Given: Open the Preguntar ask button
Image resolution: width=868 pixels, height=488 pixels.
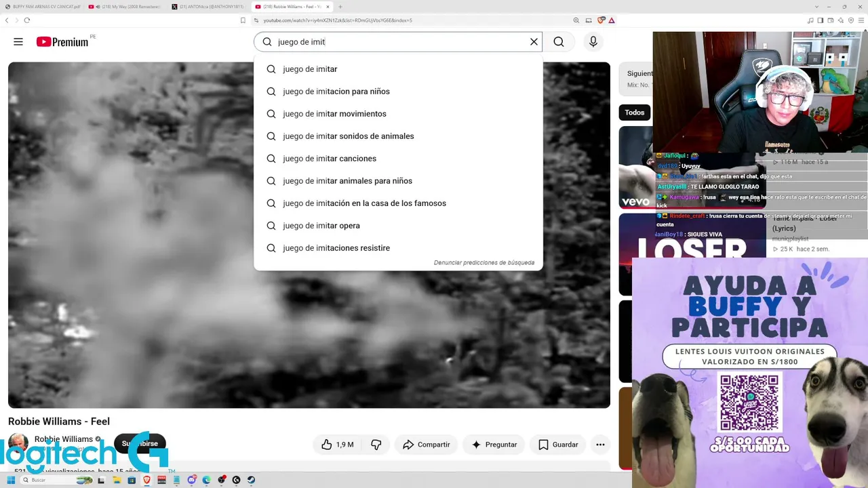Looking at the screenshot, I should [494, 445].
